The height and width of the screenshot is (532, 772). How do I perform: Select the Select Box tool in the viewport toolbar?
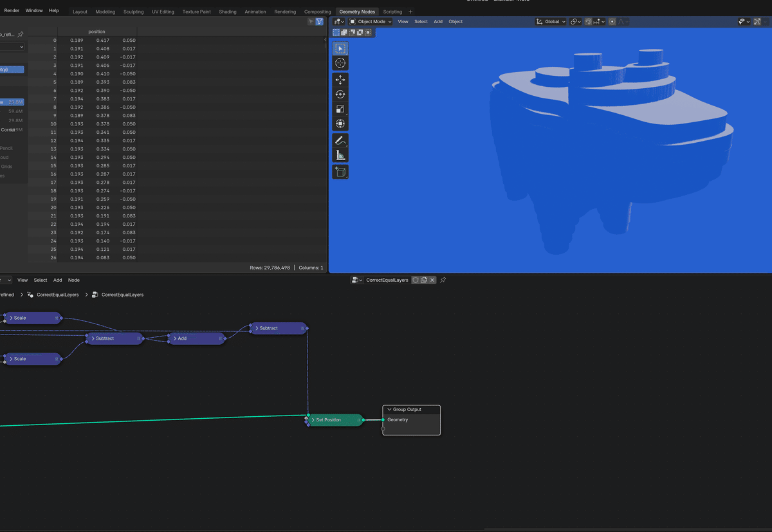pos(340,48)
